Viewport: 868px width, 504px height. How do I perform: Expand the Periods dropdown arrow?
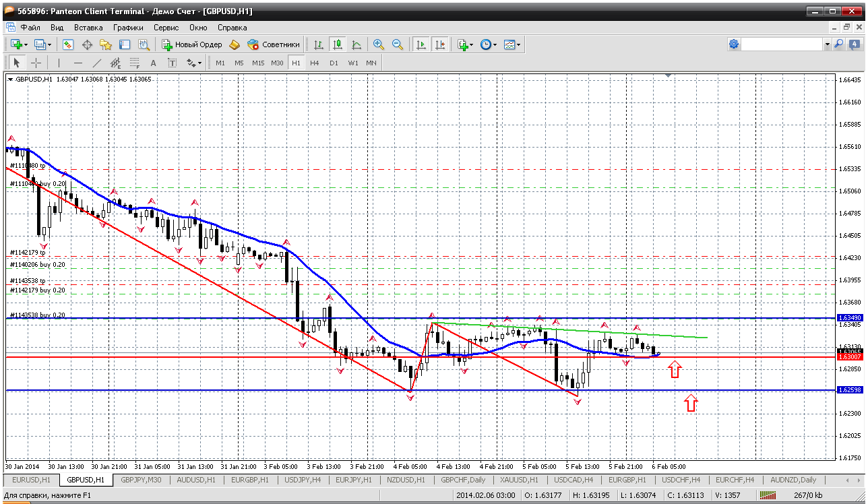point(495,44)
